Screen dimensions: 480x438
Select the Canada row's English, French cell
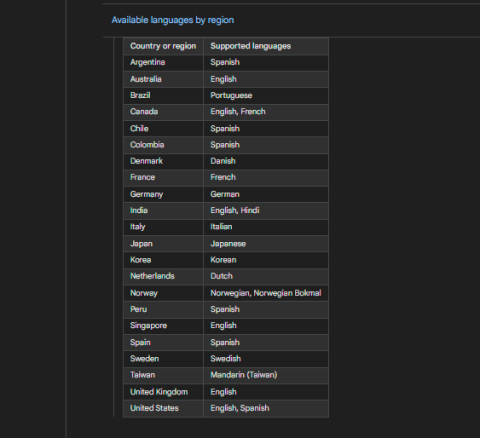coord(266,112)
